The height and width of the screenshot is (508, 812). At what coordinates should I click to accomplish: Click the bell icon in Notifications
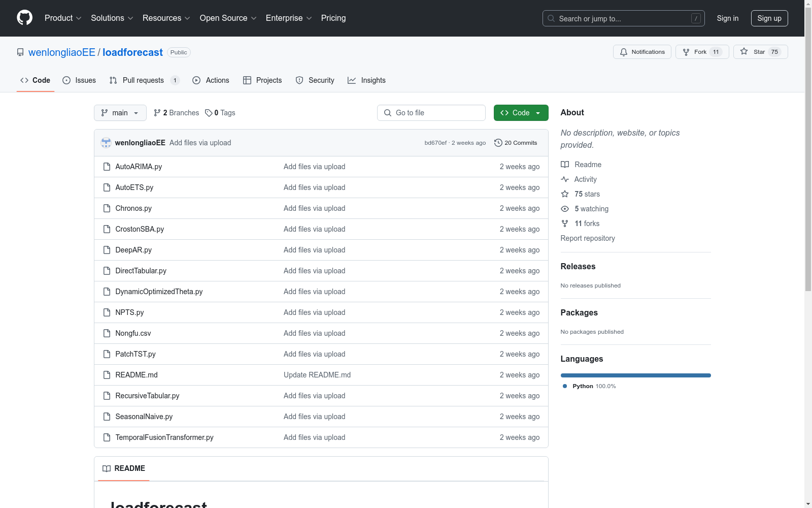pyautogui.click(x=624, y=52)
